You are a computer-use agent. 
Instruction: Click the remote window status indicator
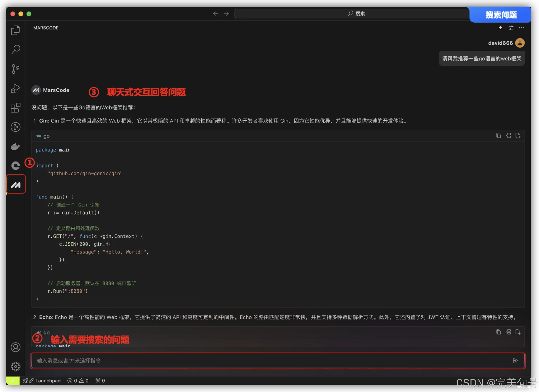(13, 381)
